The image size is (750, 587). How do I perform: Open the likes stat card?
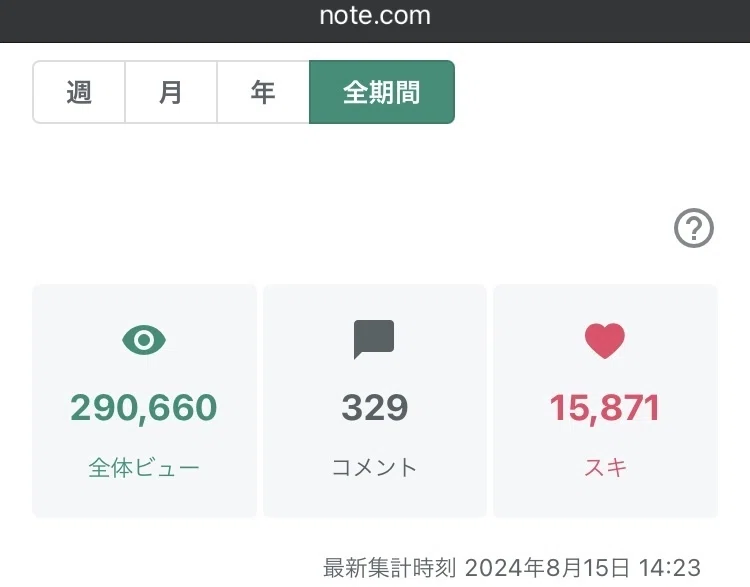point(606,401)
